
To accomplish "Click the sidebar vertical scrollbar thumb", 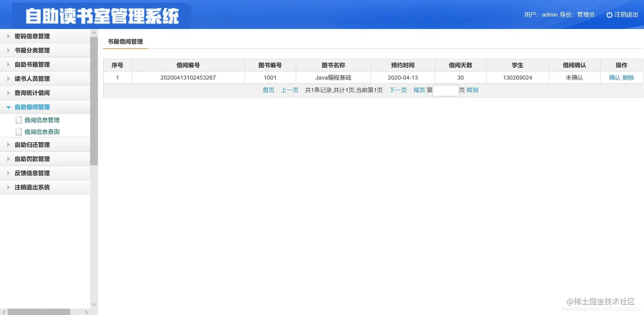I will point(94,101).
